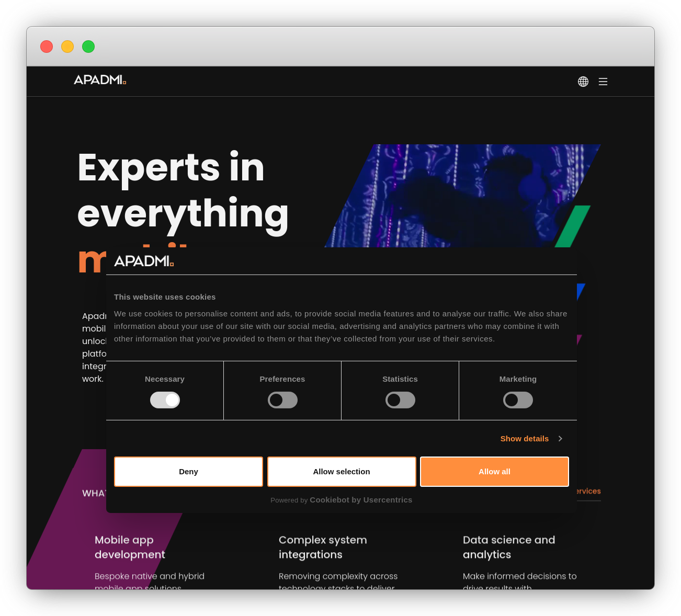Click 'Bespoke native and hybrid' text
The width and height of the screenshot is (681, 616).
click(150, 576)
